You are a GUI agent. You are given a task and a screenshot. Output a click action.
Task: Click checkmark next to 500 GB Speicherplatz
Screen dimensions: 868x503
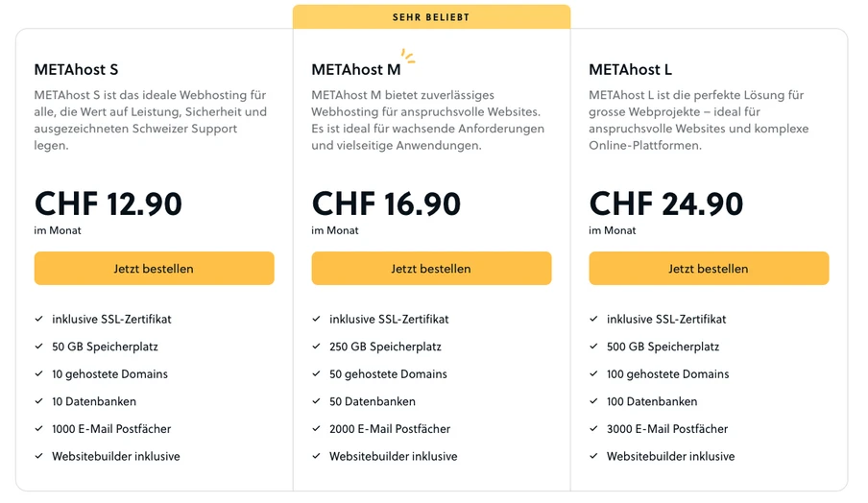tap(593, 347)
